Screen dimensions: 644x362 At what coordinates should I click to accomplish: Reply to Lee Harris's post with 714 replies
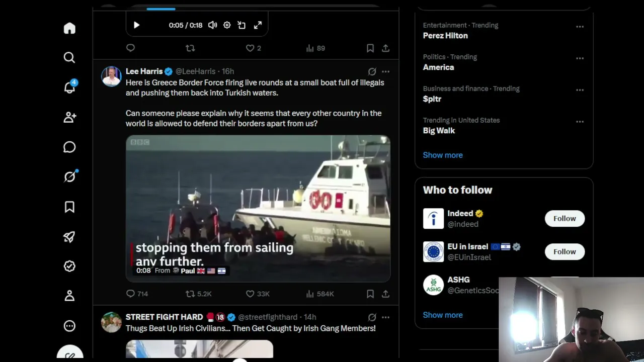point(137,294)
